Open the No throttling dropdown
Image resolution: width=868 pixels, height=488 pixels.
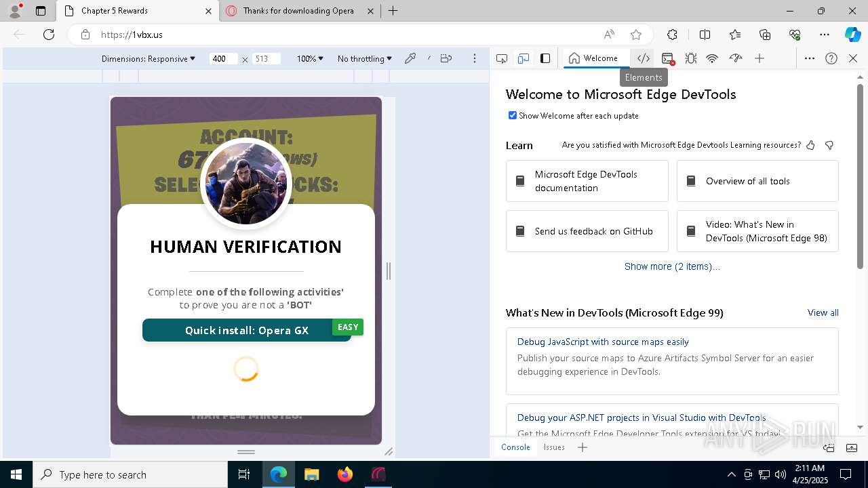coord(365,59)
